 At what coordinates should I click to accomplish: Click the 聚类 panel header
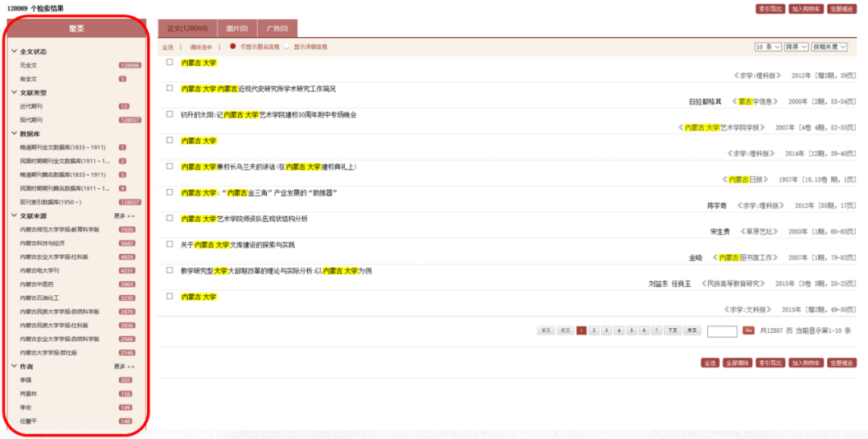[x=76, y=28]
